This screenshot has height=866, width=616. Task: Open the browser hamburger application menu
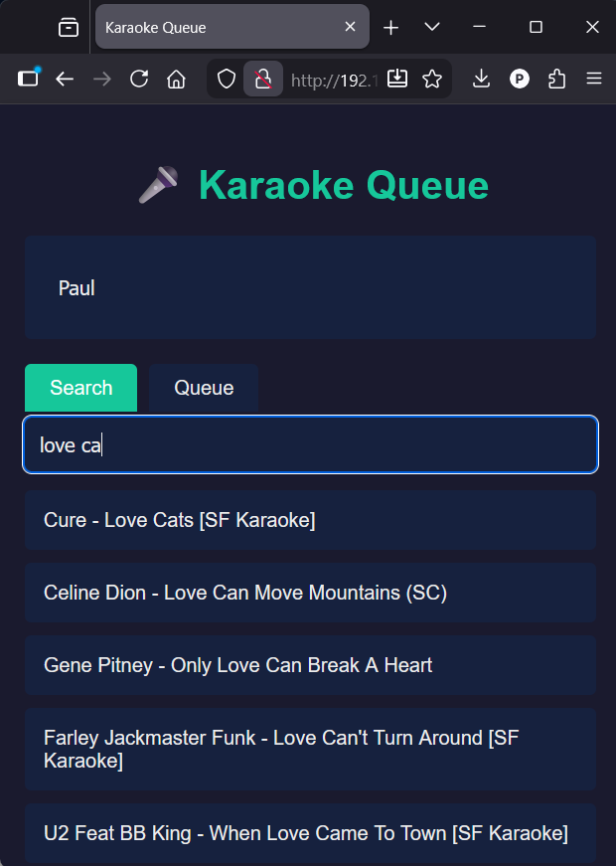[x=594, y=80]
